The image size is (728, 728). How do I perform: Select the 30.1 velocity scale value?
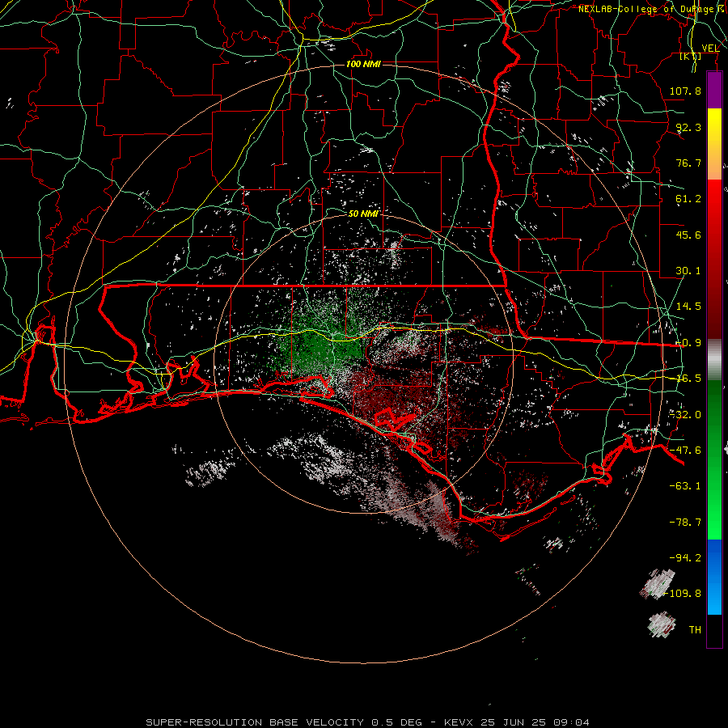pyautogui.click(x=688, y=271)
